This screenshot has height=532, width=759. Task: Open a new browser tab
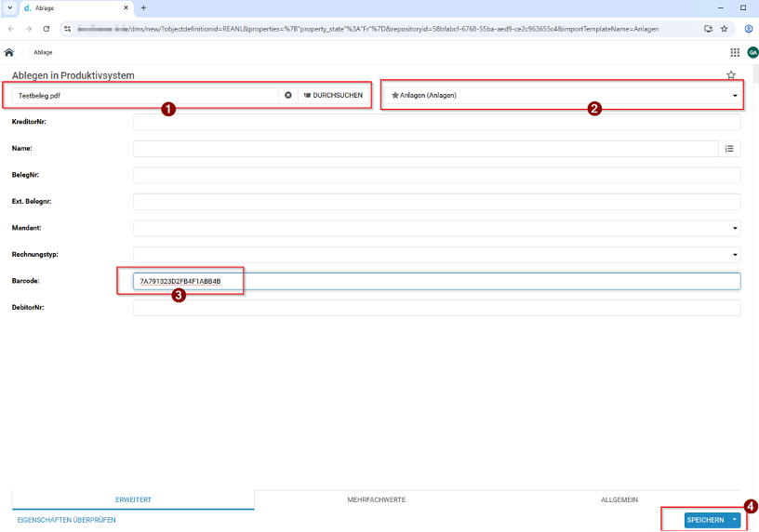click(x=143, y=7)
